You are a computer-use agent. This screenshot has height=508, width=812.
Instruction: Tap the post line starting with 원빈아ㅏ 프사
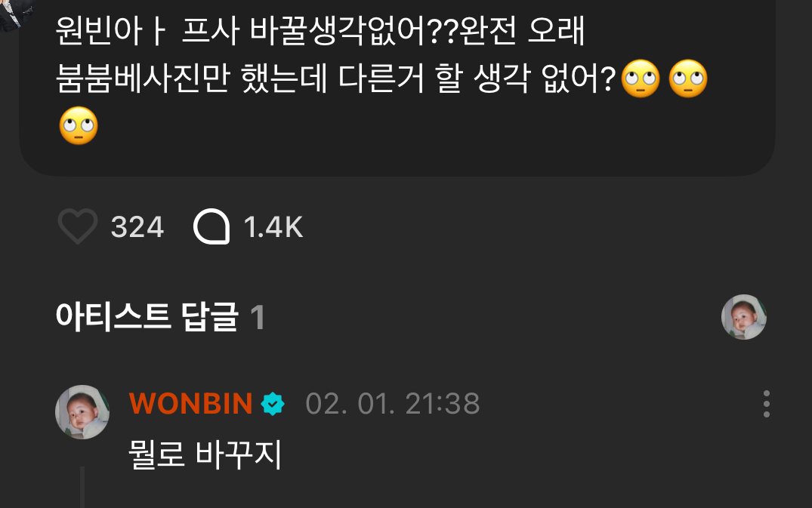(320, 31)
